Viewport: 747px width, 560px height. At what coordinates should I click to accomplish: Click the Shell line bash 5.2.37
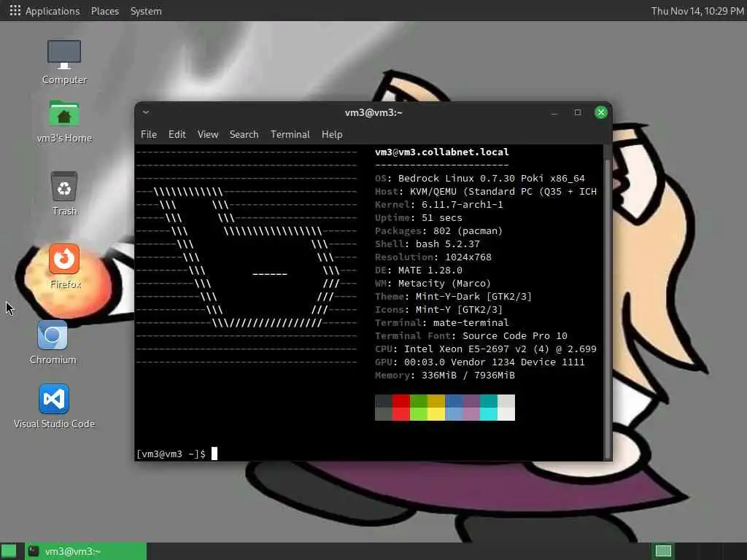click(x=427, y=244)
